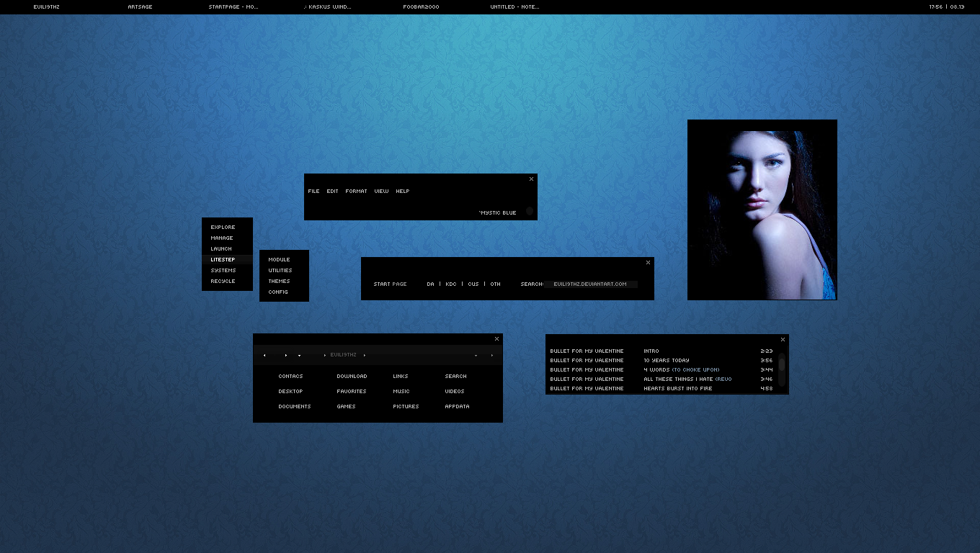Open the View menu in Notepad

click(x=381, y=191)
